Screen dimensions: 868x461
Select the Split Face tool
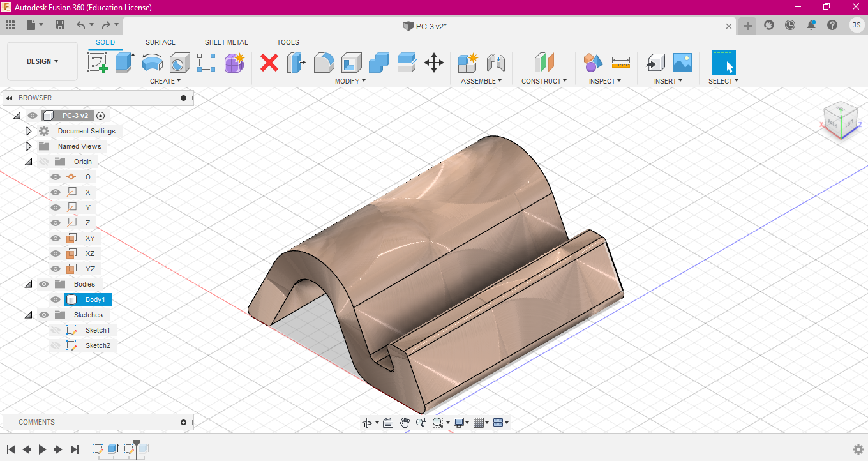point(407,62)
